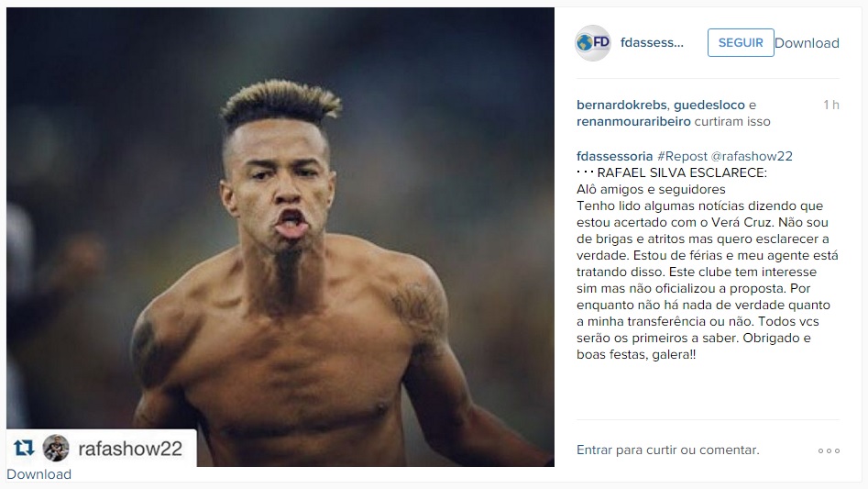
Task: Open the three-dots more options menu
Action: click(x=829, y=450)
